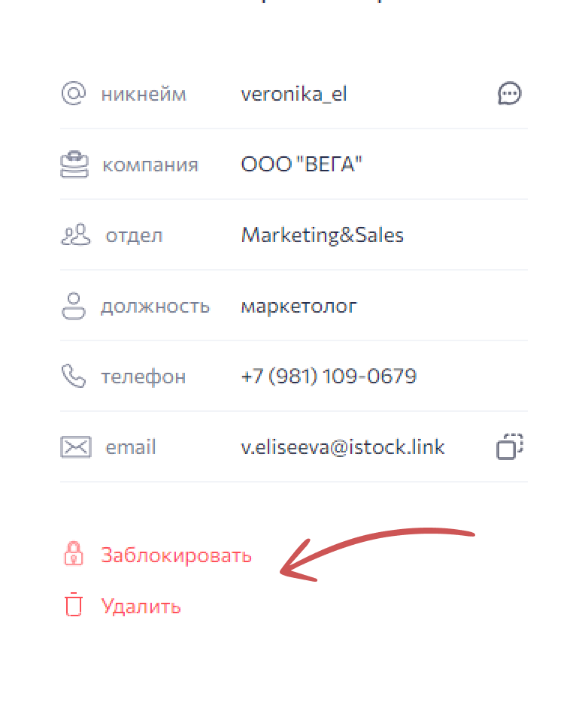This screenshot has height=717, width=588.
Task: Click the телефон field label
Action: pyautogui.click(x=143, y=377)
